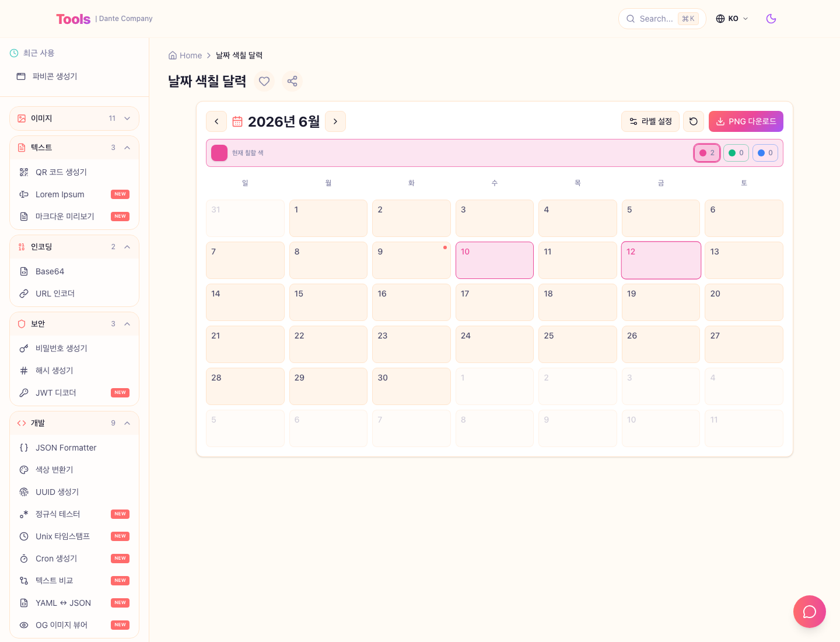Open UUID 생성기 tool
Viewport: 840px width, 642px height.
tap(75, 492)
